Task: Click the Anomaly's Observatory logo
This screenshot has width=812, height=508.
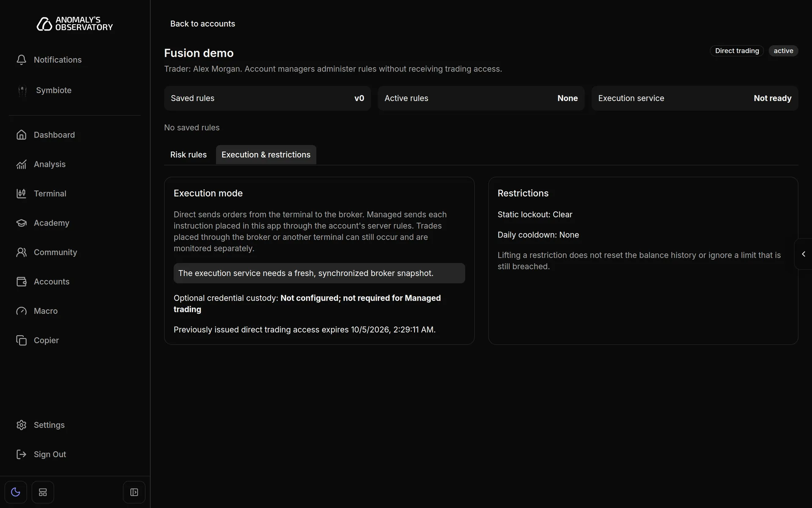Action: pyautogui.click(x=75, y=24)
